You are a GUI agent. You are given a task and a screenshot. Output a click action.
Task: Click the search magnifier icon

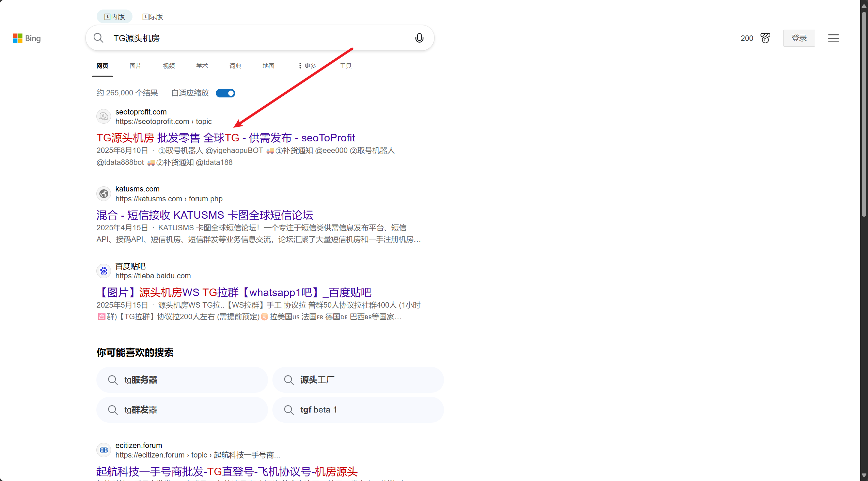click(98, 38)
